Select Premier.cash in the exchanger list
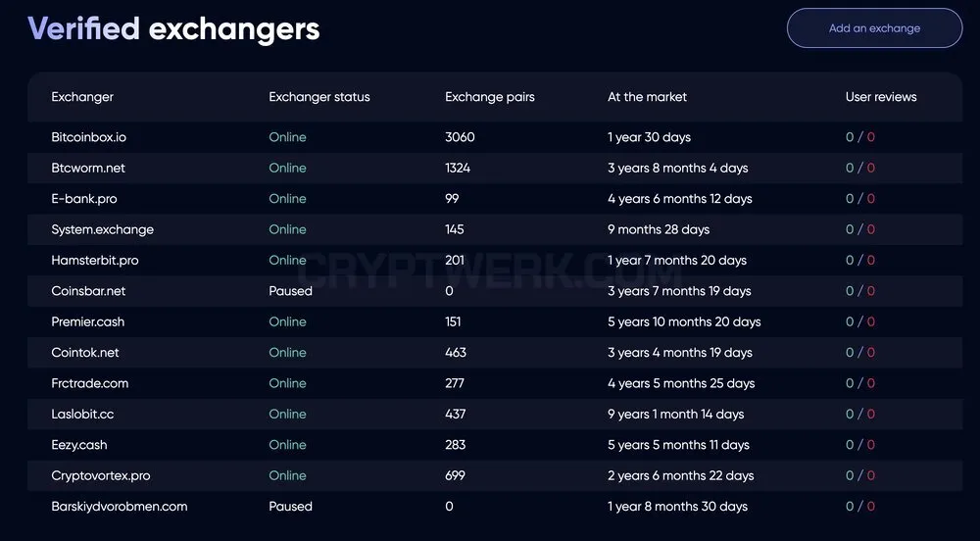 pos(87,321)
